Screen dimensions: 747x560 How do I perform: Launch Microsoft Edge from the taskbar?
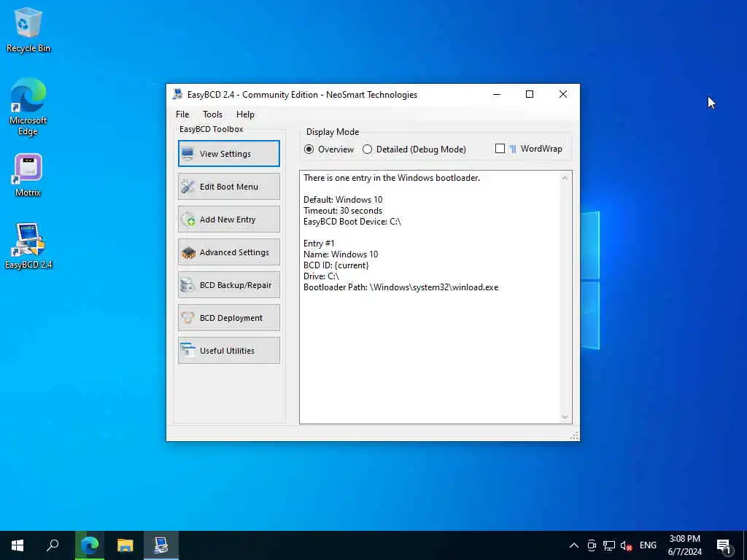point(90,545)
